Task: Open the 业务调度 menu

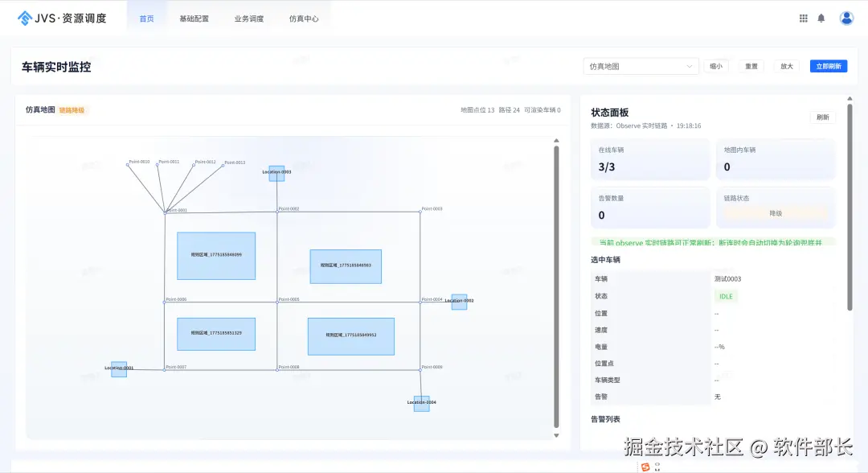Action: [x=249, y=17]
